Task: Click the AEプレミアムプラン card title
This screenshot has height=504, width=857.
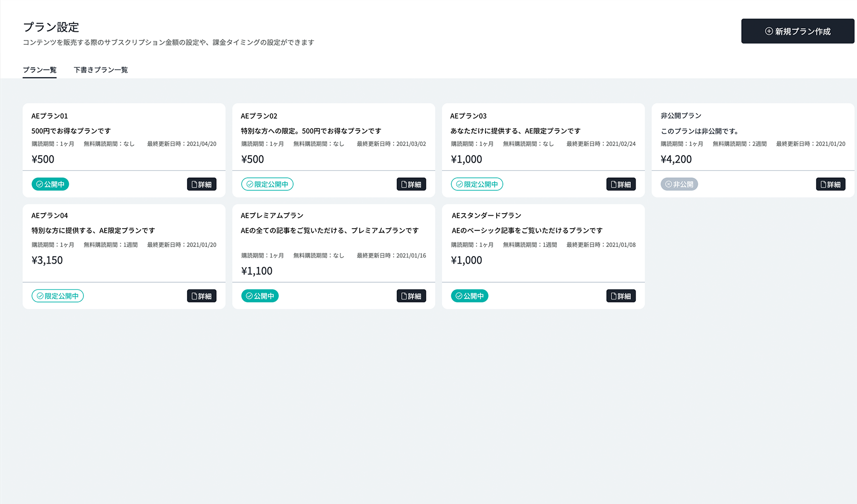Action: (x=272, y=215)
